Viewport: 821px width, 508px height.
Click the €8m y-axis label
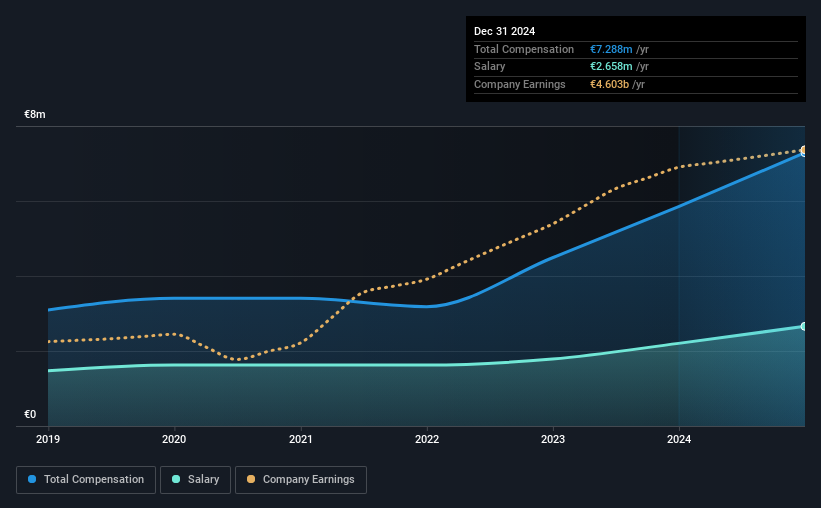(x=35, y=114)
